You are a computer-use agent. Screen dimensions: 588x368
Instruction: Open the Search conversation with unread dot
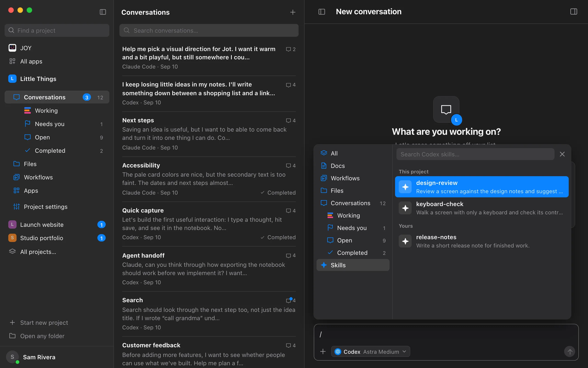point(209,314)
